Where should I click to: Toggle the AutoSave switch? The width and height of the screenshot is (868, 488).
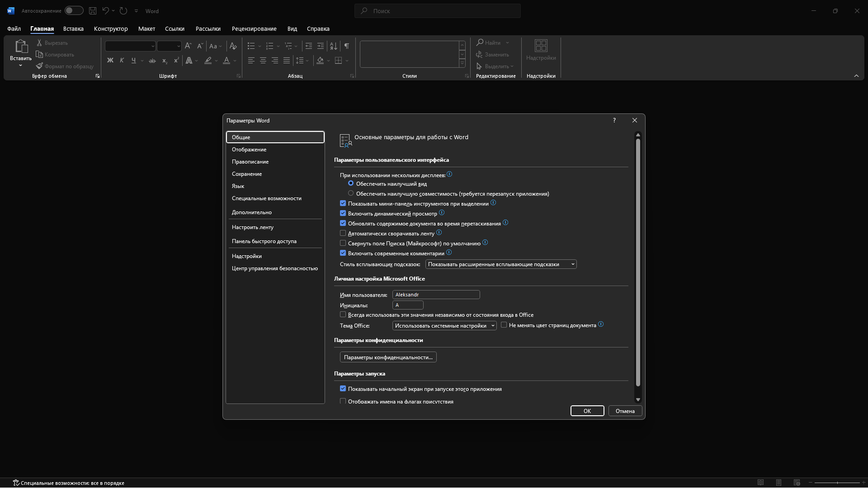[74, 11]
